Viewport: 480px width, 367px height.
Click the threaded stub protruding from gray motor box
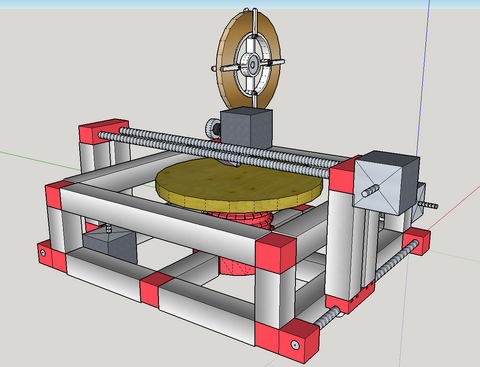[370, 190]
